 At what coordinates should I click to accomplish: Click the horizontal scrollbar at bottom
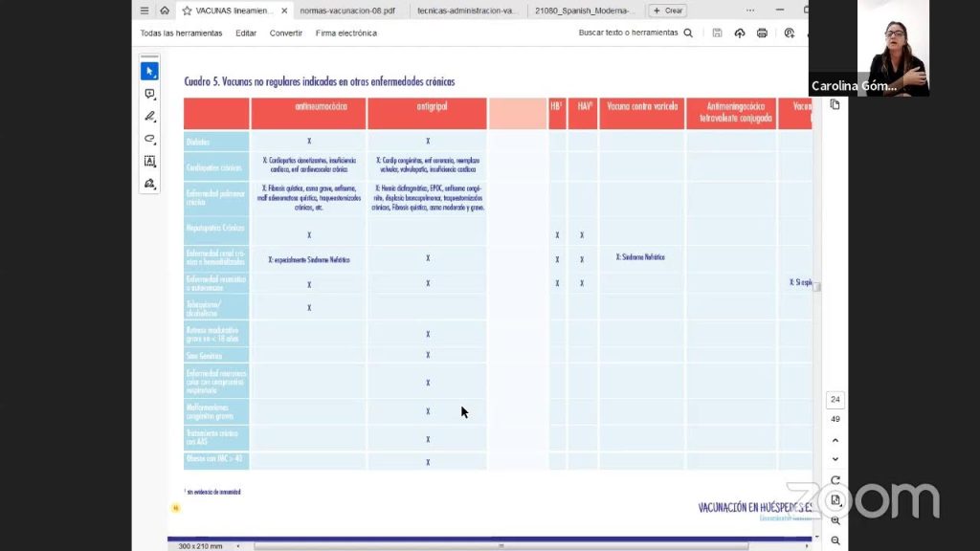[498, 546]
